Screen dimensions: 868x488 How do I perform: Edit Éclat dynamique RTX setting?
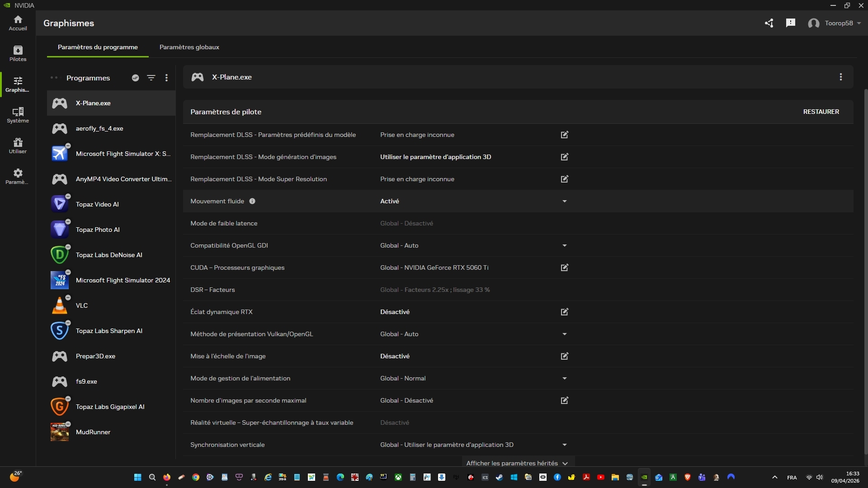(x=564, y=312)
